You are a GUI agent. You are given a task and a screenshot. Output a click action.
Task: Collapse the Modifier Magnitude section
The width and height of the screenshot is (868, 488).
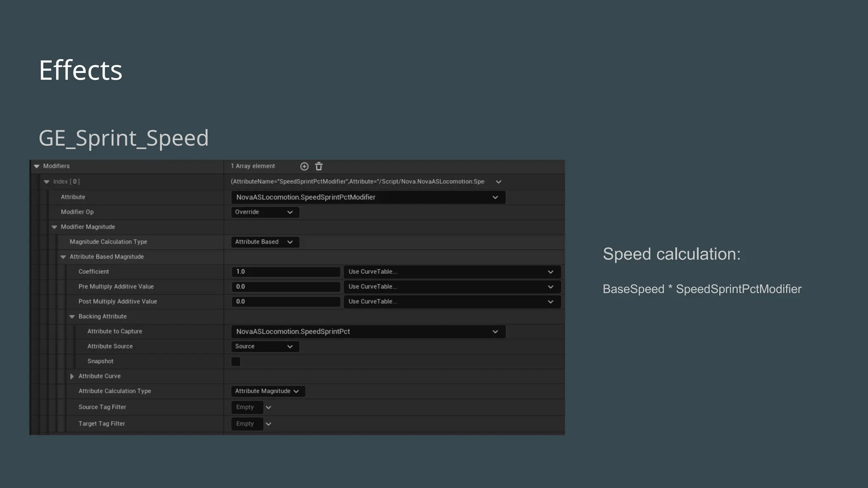[54, 227]
